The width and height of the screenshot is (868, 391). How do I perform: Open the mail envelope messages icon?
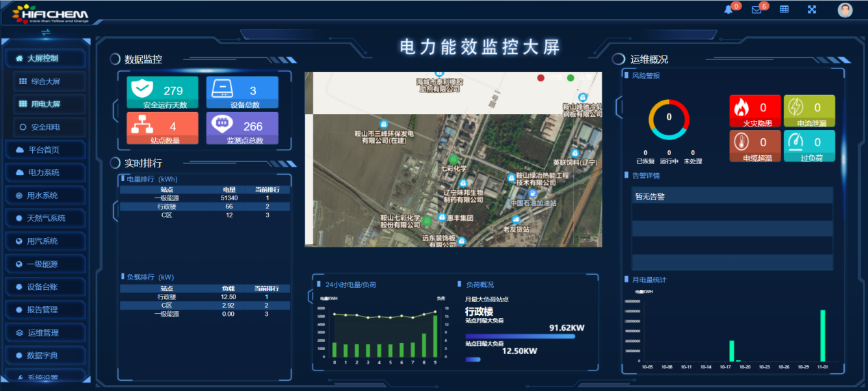(756, 10)
